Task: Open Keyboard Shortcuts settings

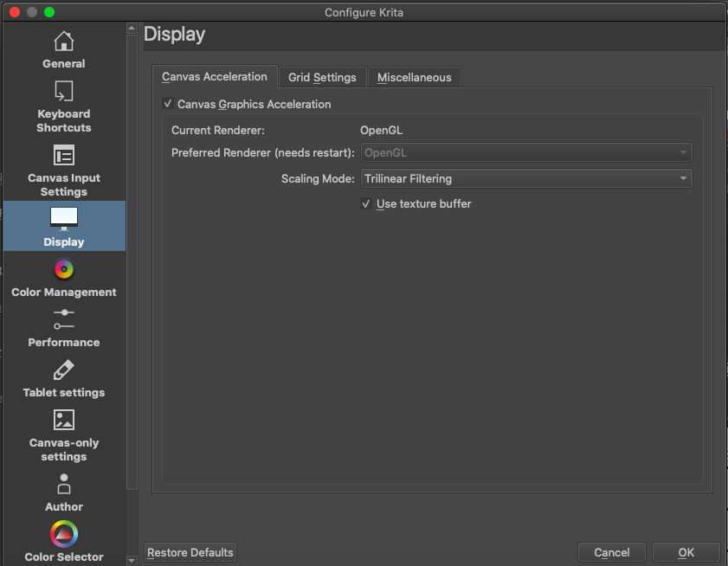Action: tap(64, 106)
